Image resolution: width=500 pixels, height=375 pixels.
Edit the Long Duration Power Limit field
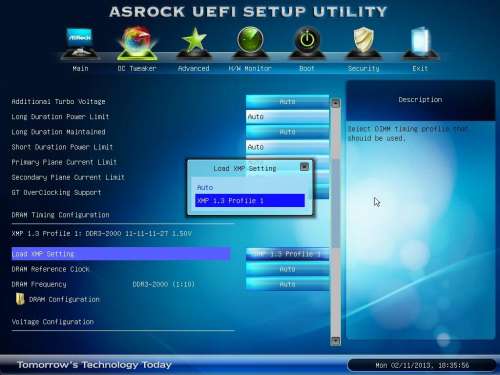[287, 117]
